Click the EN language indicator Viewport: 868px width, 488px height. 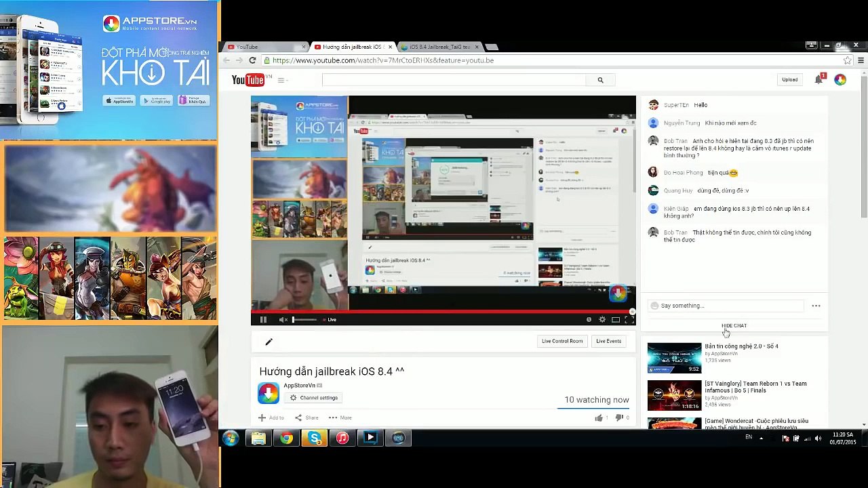[749, 438]
